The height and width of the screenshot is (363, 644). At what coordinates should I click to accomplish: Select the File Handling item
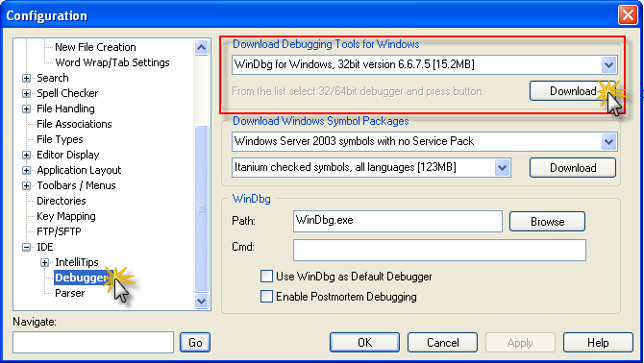pos(65,109)
